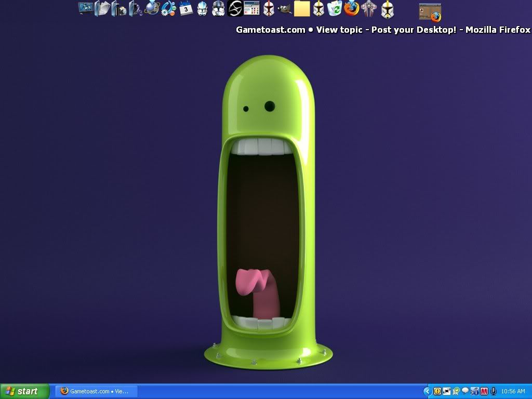
Task: Open the blue gear control panel dock icon
Action: pyautogui.click(x=169, y=8)
